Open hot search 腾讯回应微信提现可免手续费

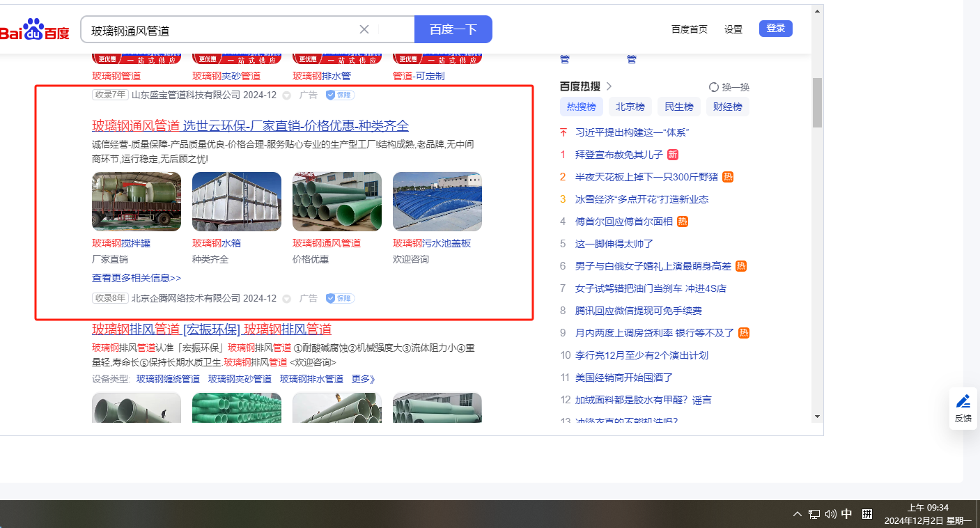tap(639, 311)
